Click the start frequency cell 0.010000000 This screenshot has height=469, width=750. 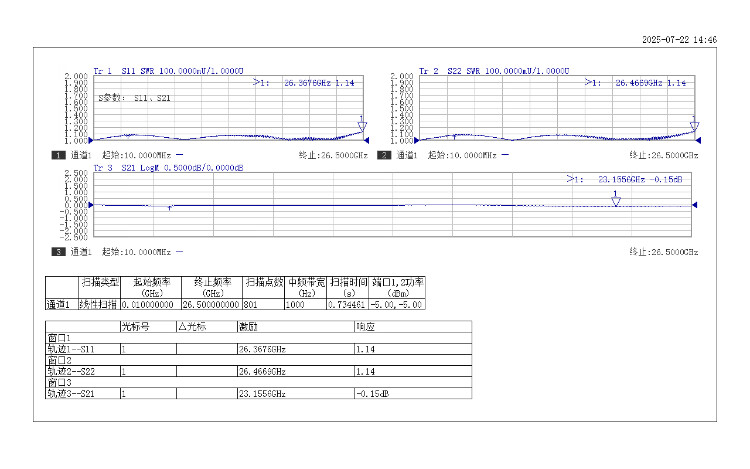pos(153,304)
